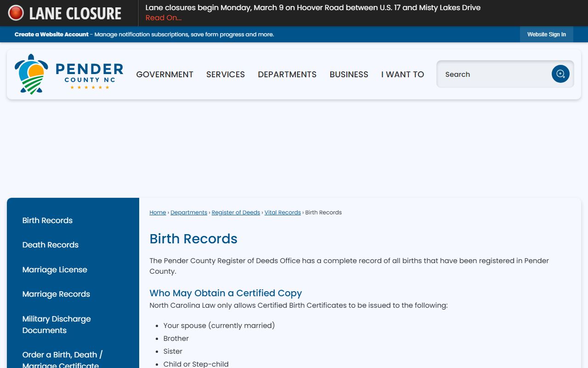Click the 'Sister' list item
The height and width of the screenshot is (368, 588).
tap(173, 351)
